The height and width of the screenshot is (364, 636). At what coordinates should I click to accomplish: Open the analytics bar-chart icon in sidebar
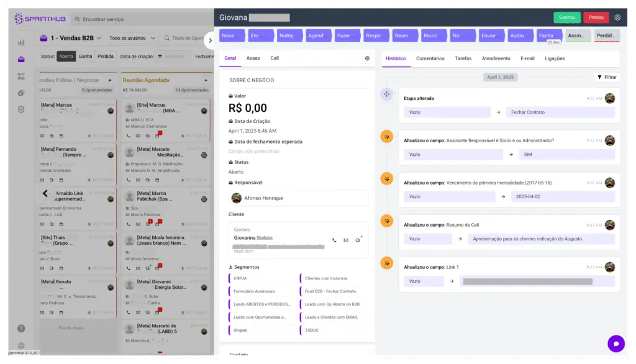[x=21, y=42]
